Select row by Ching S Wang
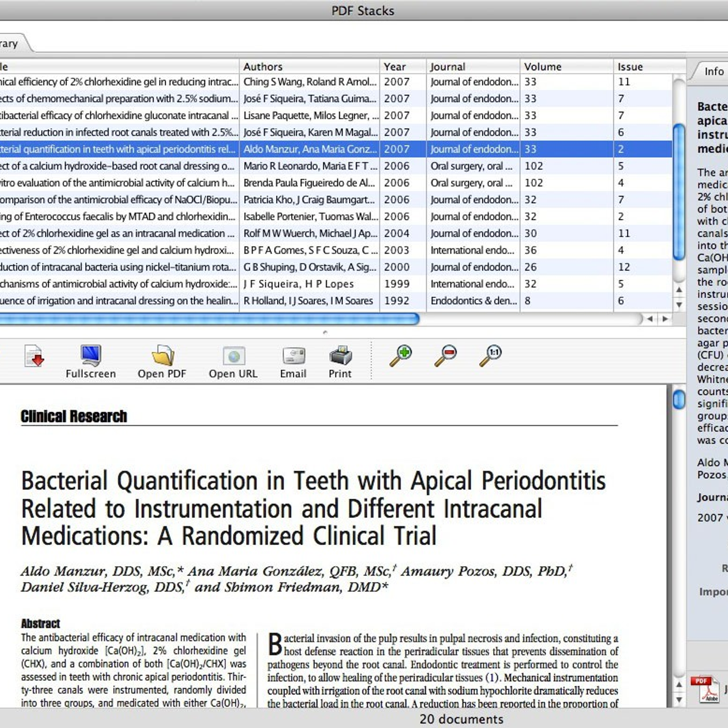Viewport: 728px width, 728px height. [x=336, y=82]
